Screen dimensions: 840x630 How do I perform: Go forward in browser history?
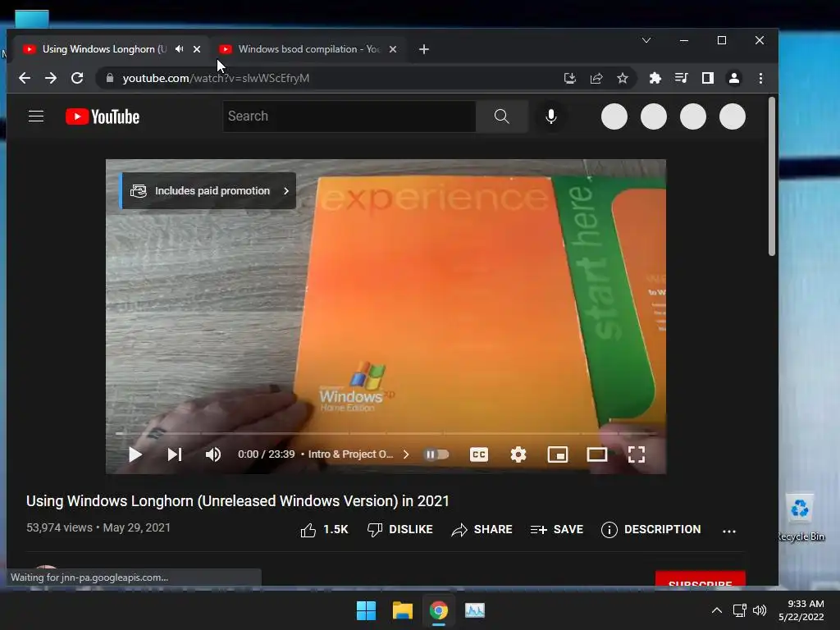[51, 78]
